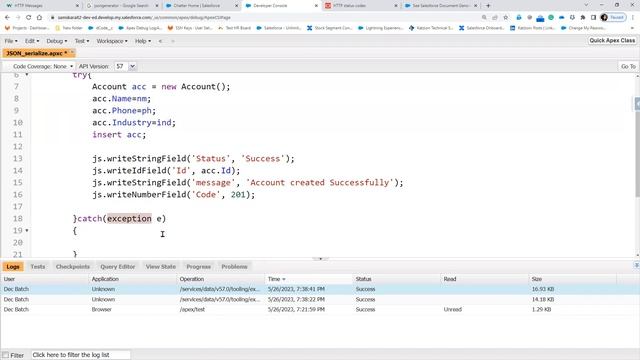Screen dimensions: 640x360
Task: Sort logs by the User column header
Action: click(44, 279)
